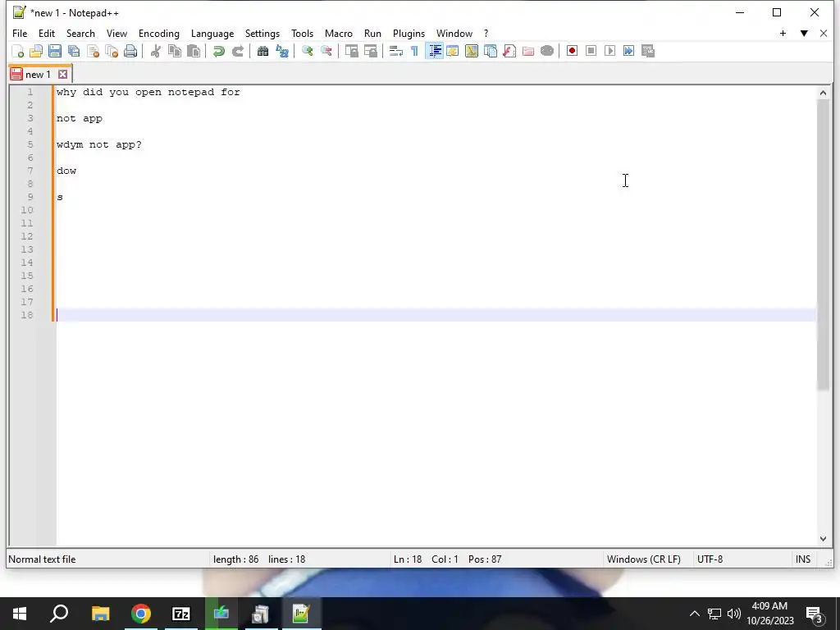840x630 pixels.
Task: Click the Zoom In toolbar icon
Action: coord(307,51)
